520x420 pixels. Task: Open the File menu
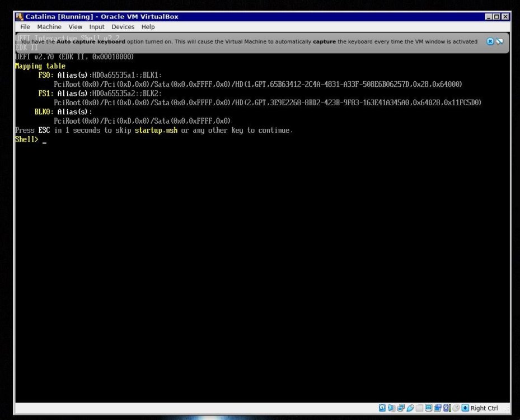click(25, 27)
